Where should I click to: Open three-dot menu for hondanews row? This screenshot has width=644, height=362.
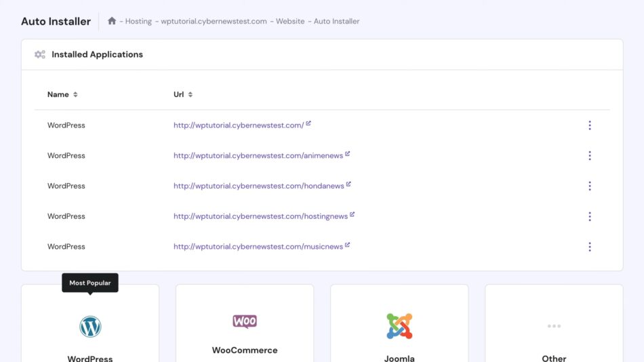[x=590, y=186]
